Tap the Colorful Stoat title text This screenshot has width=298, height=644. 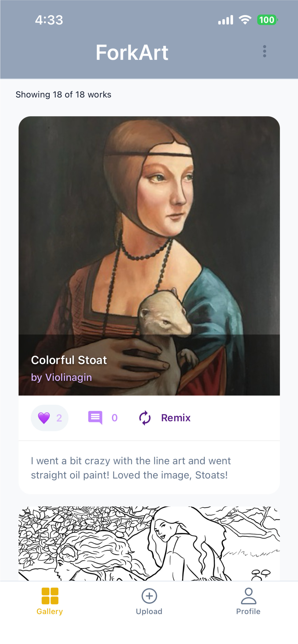click(x=69, y=360)
